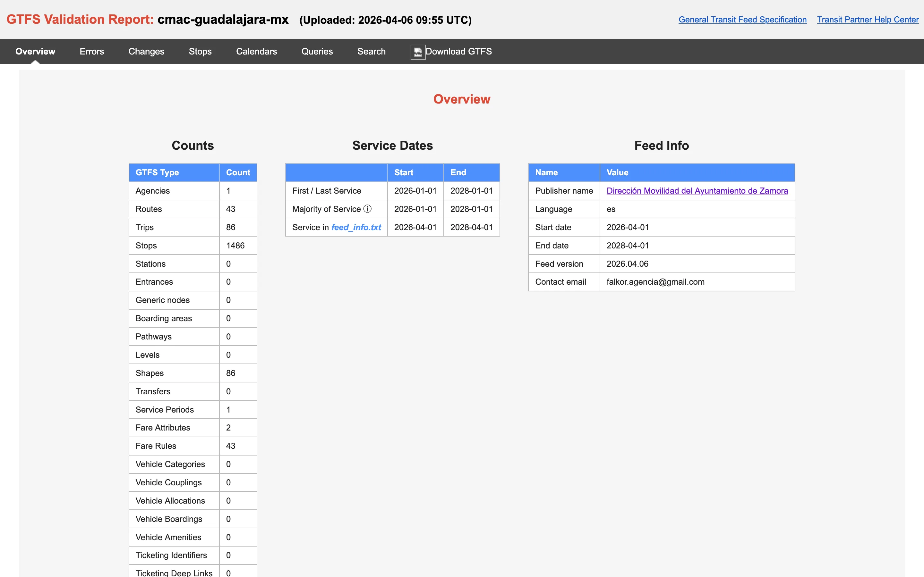Viewport: 924px width, 577px height.
Task: Click the Download GTFS file icon
Action: 418,52
